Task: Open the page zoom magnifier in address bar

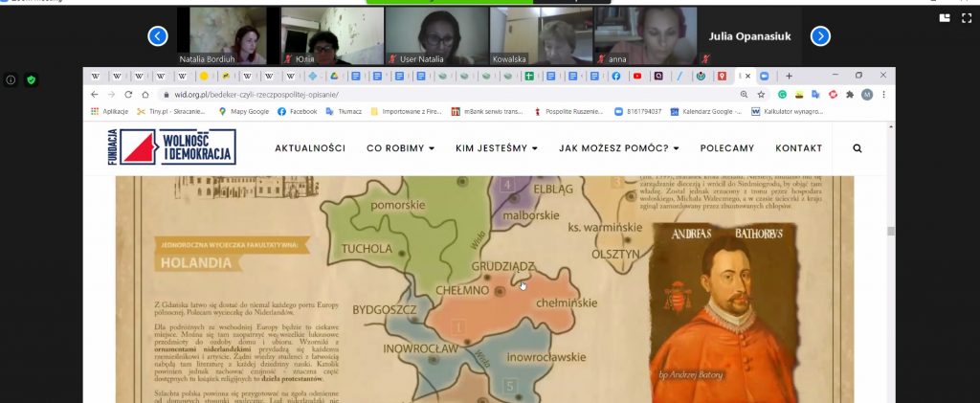Action: 744,95
